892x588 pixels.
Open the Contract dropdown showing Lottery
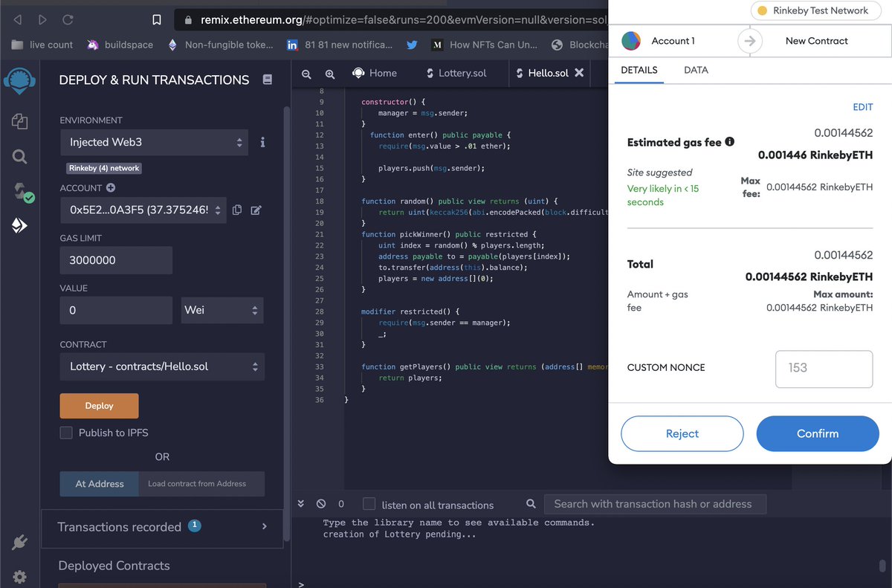point(162,366)
